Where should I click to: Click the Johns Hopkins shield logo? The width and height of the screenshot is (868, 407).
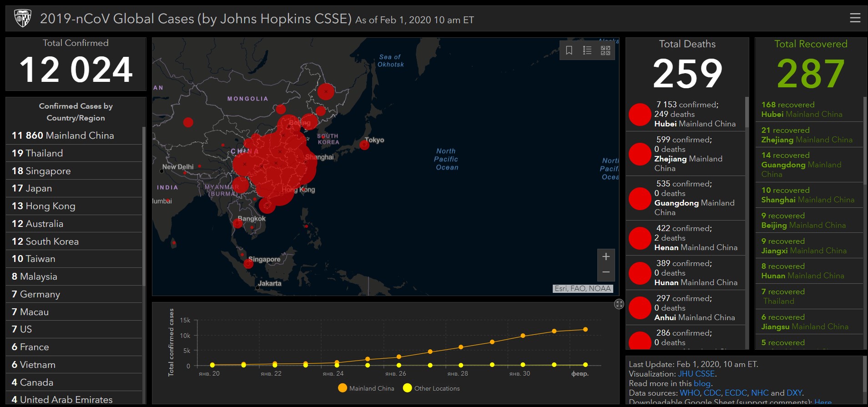click(22, 19)
